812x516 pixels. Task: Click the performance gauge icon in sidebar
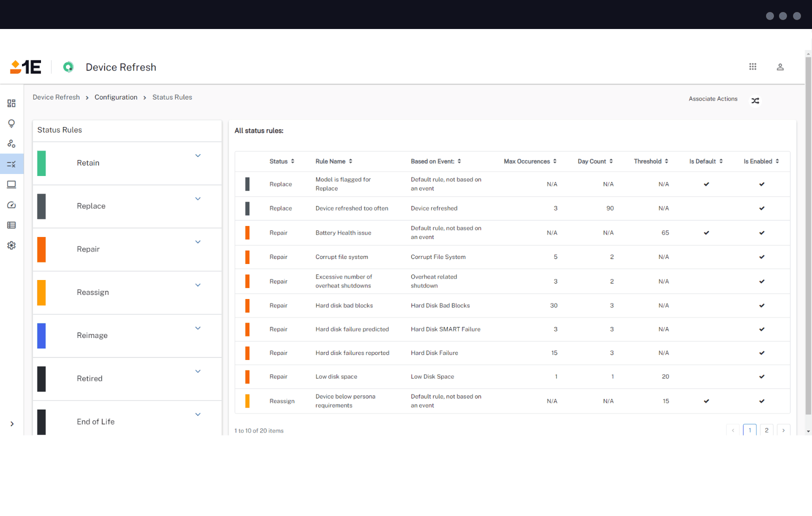[x=11, y=205]
